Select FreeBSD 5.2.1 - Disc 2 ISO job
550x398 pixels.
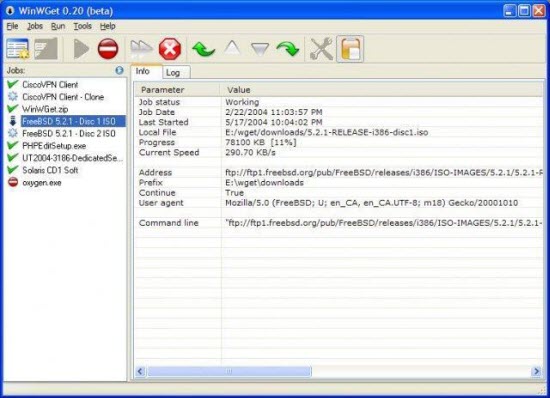click(69, 134)
